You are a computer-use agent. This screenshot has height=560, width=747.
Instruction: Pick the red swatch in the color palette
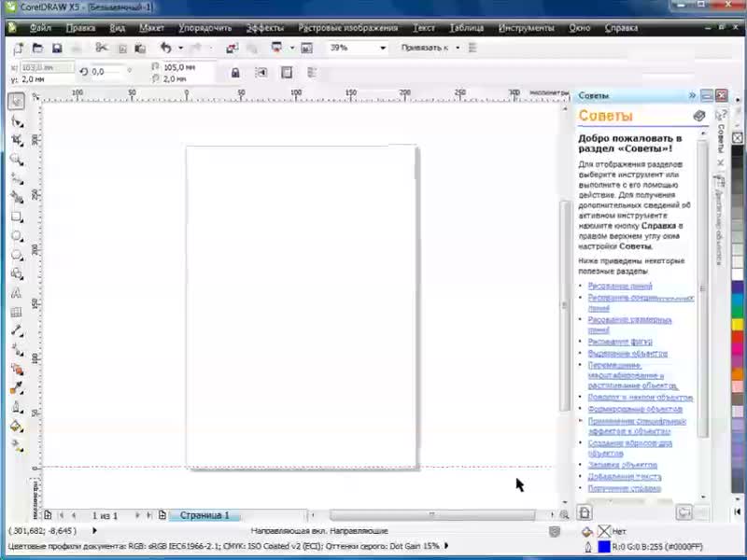[x=738, y=337]
